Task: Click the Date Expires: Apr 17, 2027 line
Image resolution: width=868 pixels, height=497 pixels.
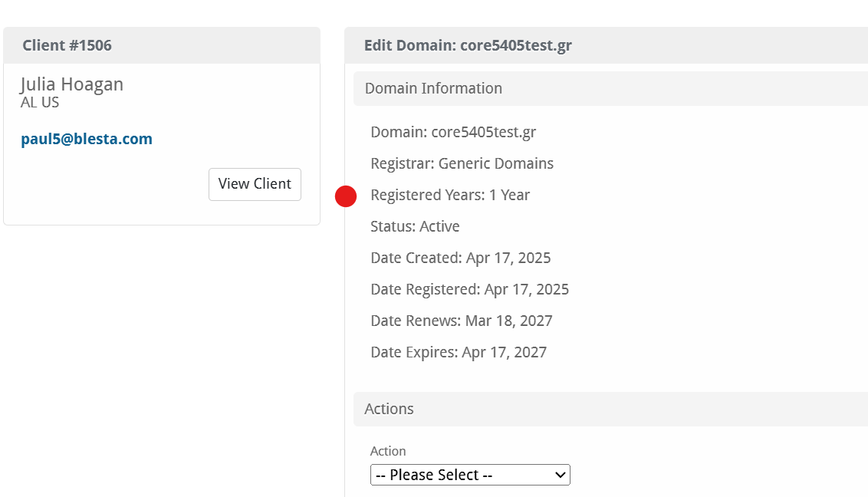Action: tap(459, 352)
